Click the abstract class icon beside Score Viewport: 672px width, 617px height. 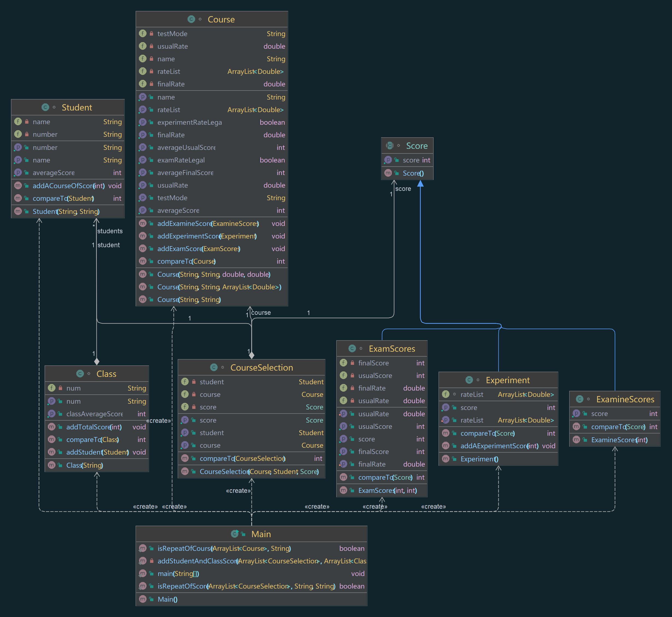389,145
